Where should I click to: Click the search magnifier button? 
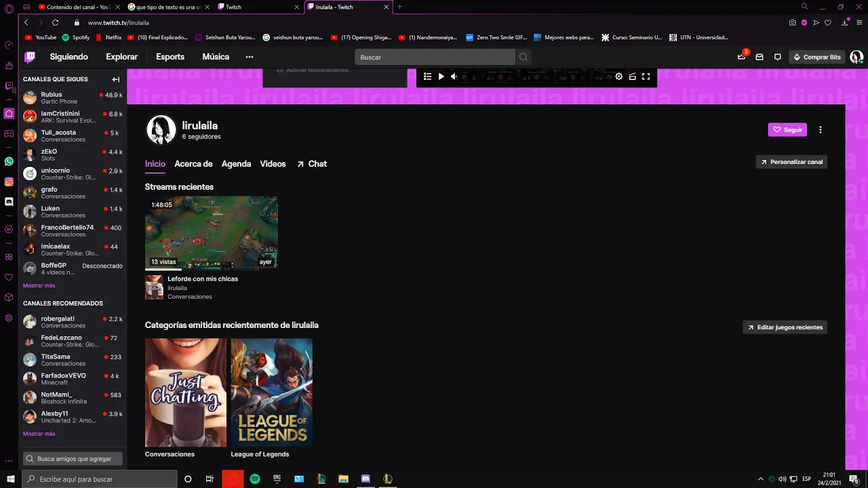pyautogui.click(x=524, y=57)
